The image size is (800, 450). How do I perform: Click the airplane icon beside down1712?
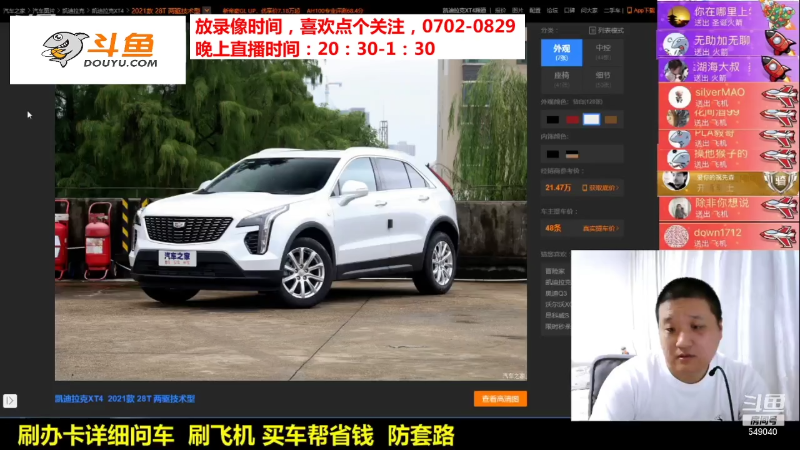(x=778, y=237)
